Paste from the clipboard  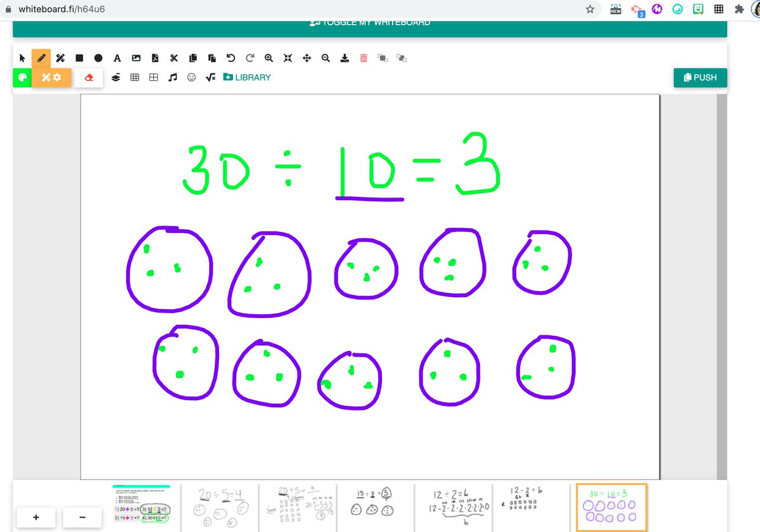[212, 58]
